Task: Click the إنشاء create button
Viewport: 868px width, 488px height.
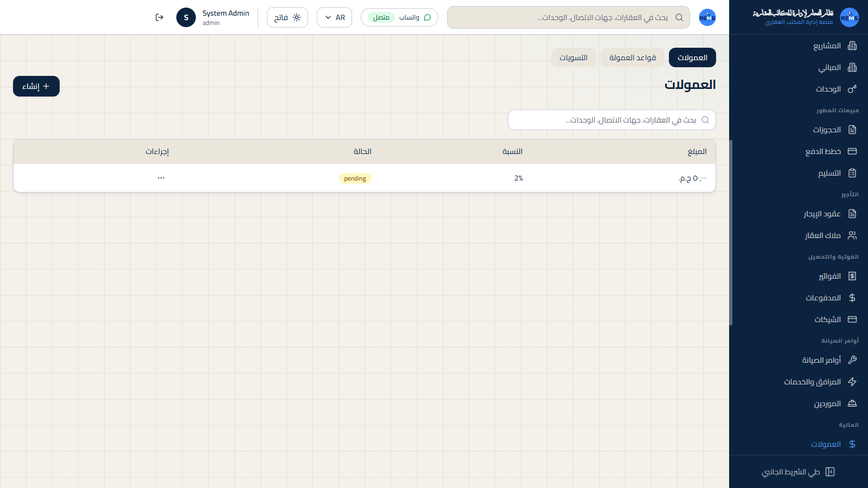Action: tap(36, 86)
